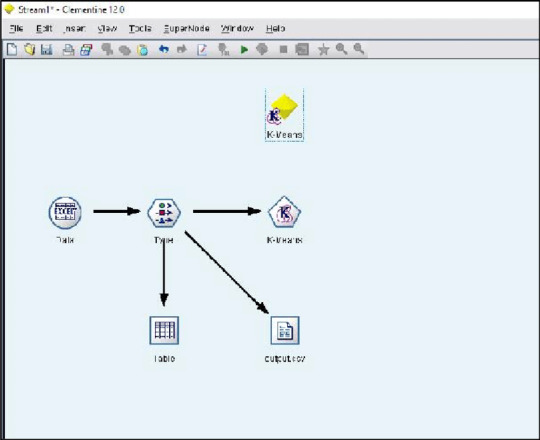This screenshot has width=540, height=440.
Task: Save the stream with the floppy disk icon
Action: click(x=46, y=50)
